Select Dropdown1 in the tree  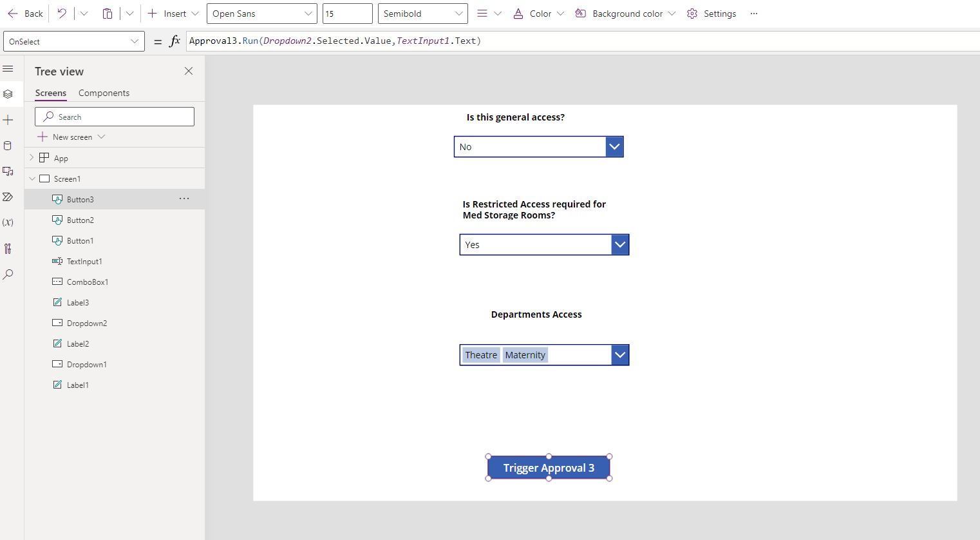[87, 365]
